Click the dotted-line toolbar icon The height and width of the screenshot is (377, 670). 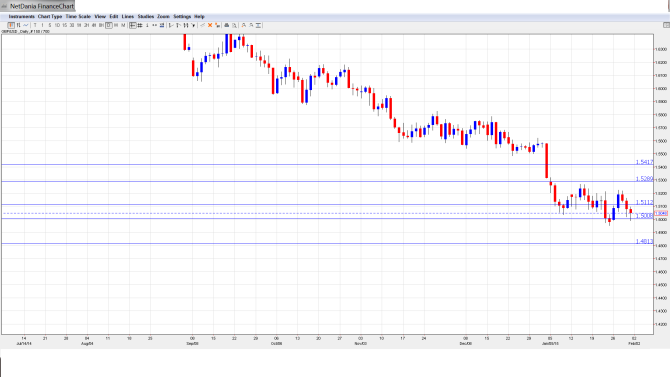pyautogui.click(x=154, y=25)
